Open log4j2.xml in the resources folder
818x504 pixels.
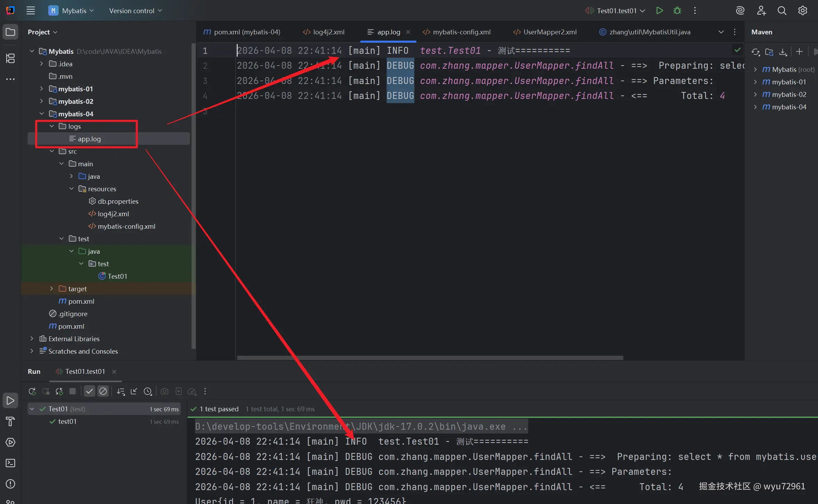pos(113,214)
